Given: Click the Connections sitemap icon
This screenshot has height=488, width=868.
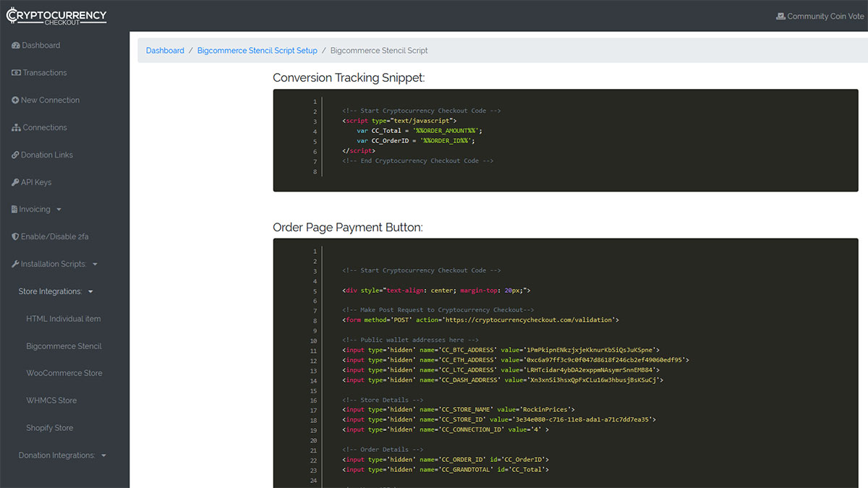Looking at the screenshot, I should tap(17, 128).
